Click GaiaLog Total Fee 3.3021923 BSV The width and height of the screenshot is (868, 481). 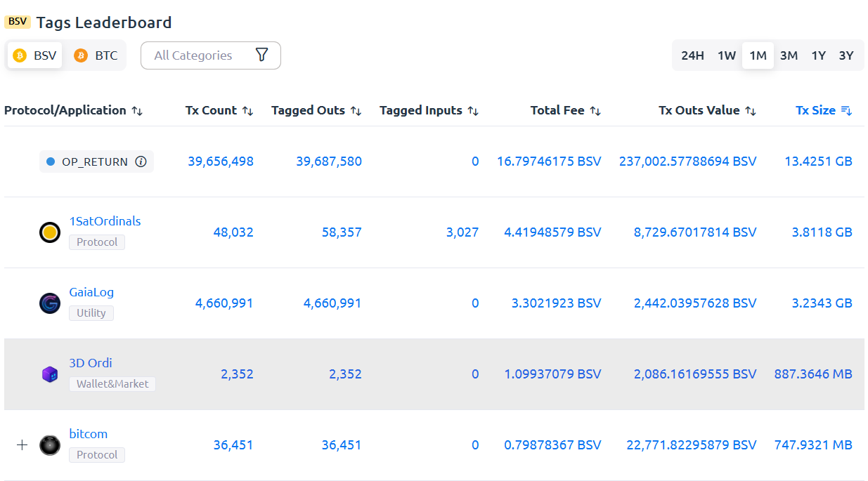click(557, 303)
